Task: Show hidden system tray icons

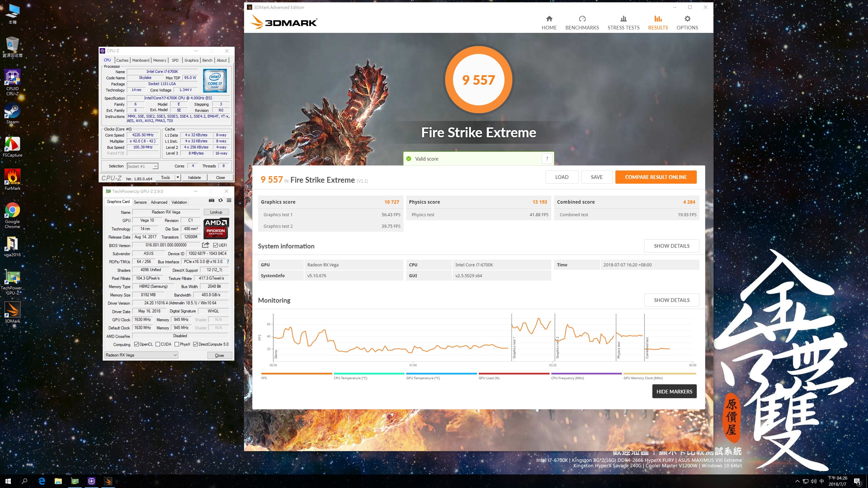Action: tap(797, 481)
